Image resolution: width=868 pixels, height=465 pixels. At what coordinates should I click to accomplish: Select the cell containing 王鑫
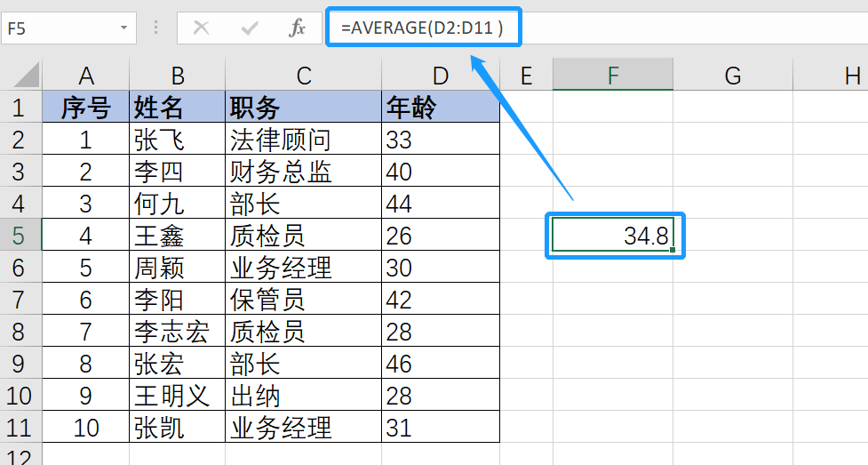coord(177,235)
